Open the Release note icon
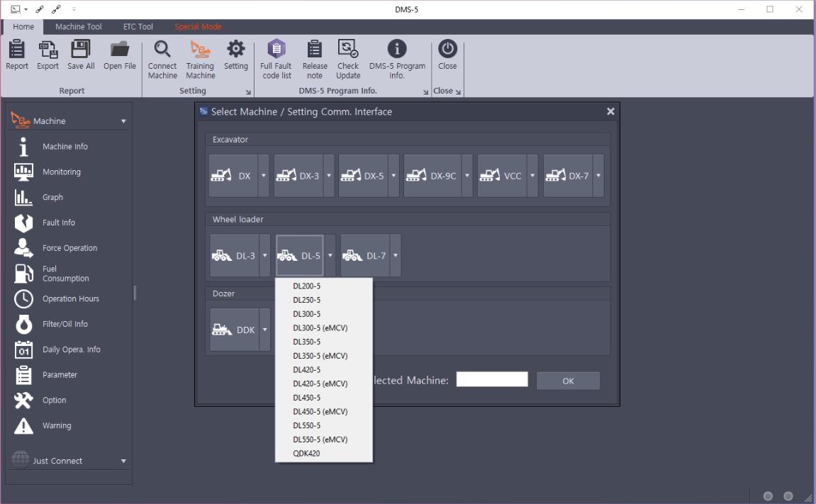The width and height of the screenshot is (816, 504). (315, 50)
